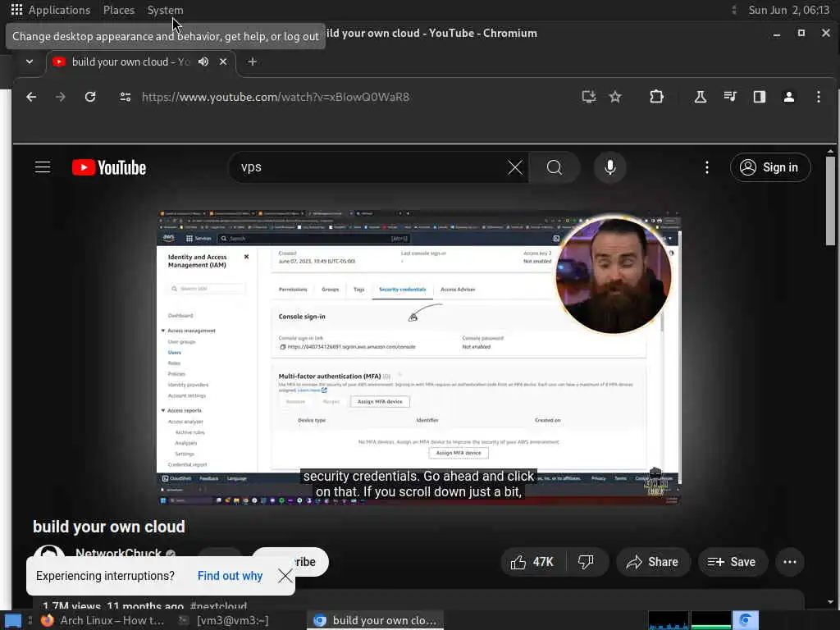Click the Share button

652,562
